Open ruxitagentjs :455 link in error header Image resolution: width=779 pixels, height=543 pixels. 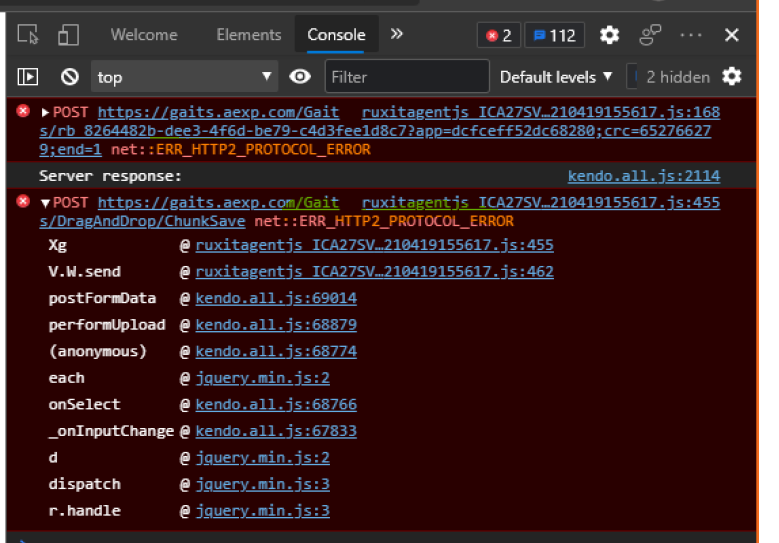[541, 203]
